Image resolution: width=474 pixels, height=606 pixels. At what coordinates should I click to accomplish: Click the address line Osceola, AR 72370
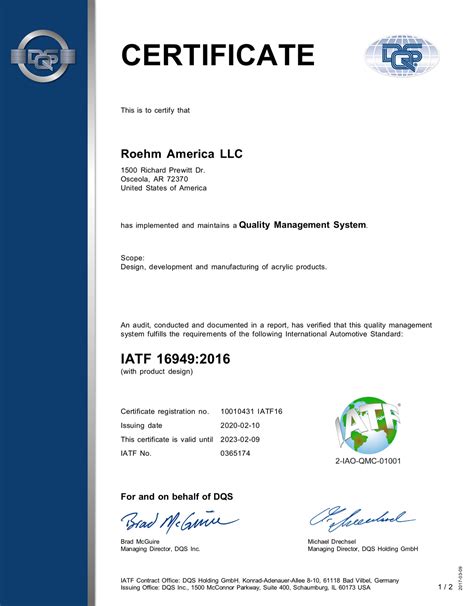pyautogui.click(x=154, y=179)
